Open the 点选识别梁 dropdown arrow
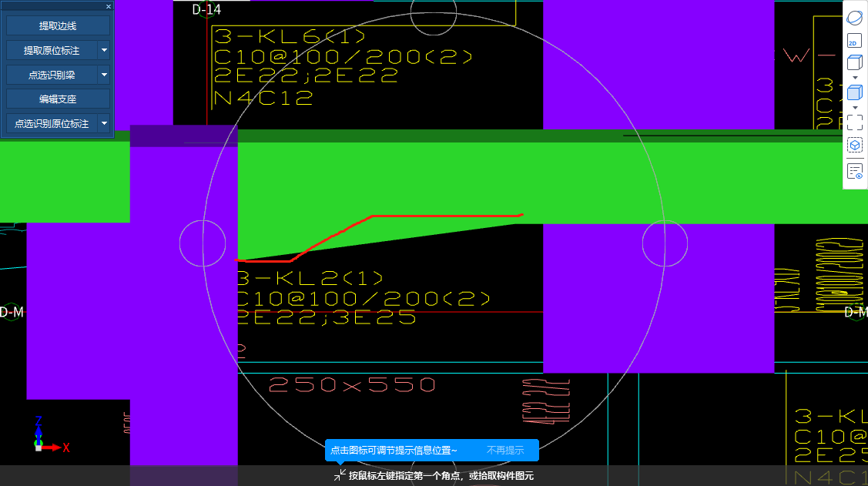Image resolution: width=868 pixels, height=486 pixels. click(x=104, y=75)
